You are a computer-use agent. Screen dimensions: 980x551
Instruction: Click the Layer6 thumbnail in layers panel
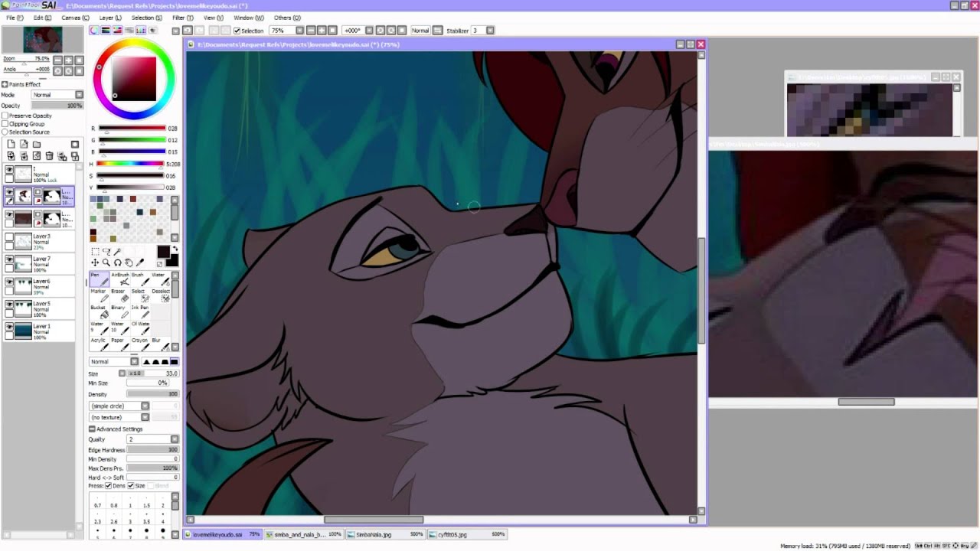tap(23, 286)
